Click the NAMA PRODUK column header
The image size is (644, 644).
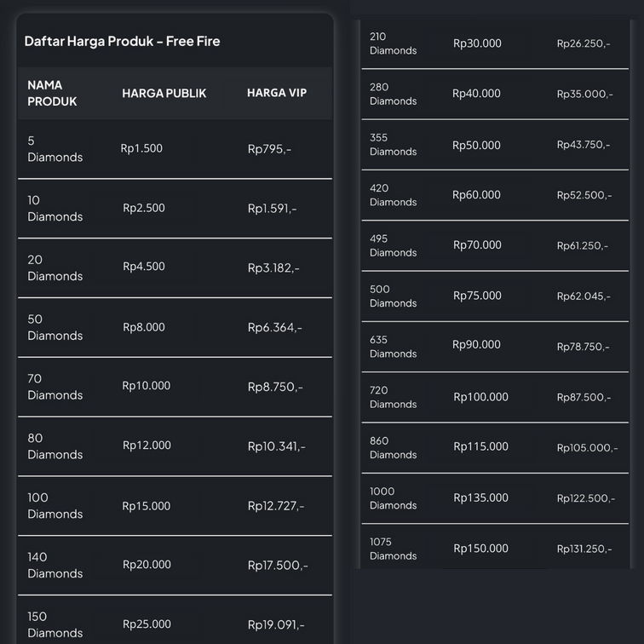(52, 93)
